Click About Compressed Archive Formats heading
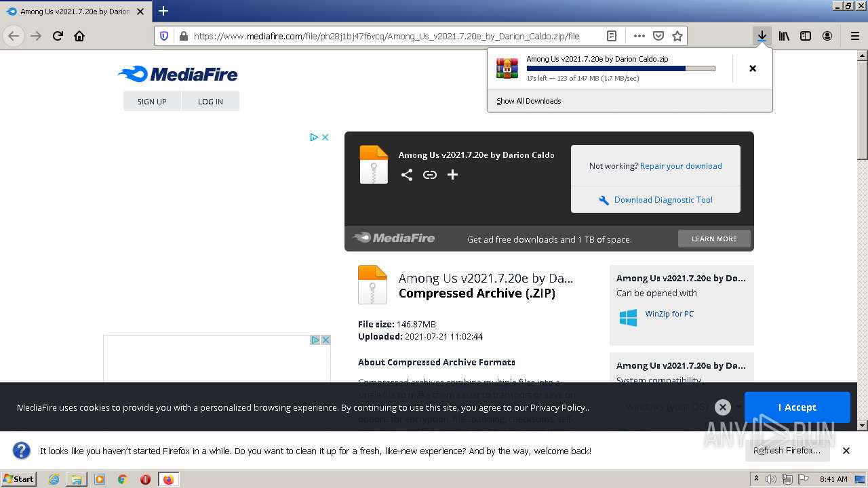The image size is (868, 488). [437, 362]
